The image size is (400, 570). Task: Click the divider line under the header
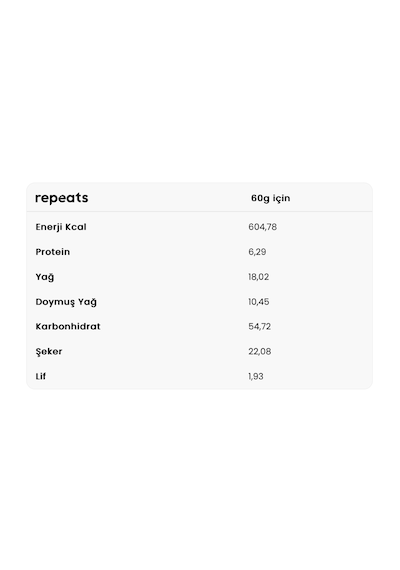coord(200,211)
